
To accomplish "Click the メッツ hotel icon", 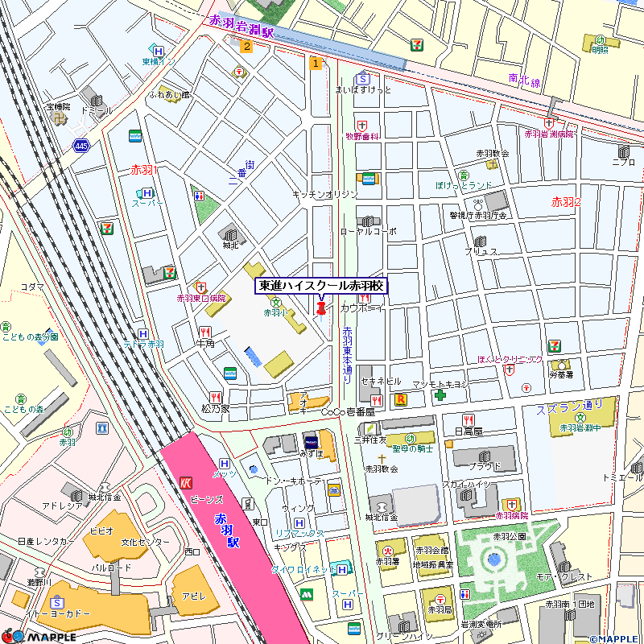I will (225, 464).
